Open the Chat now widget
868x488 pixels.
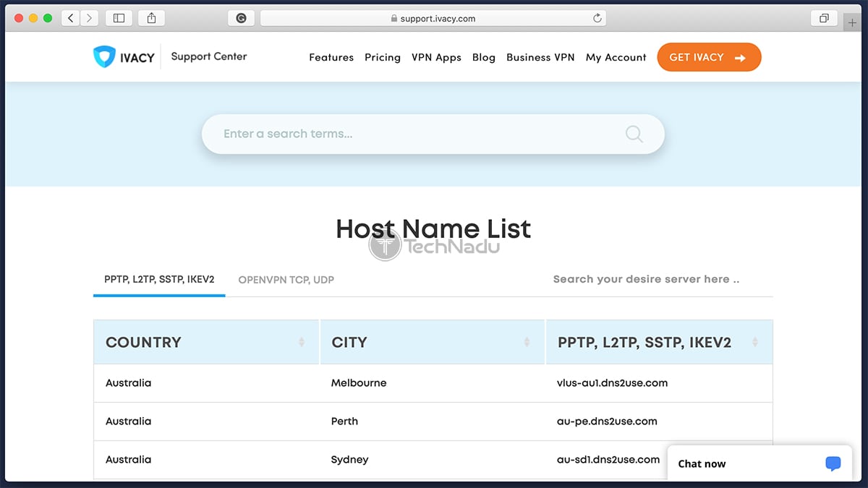click(x=759, y=464)
